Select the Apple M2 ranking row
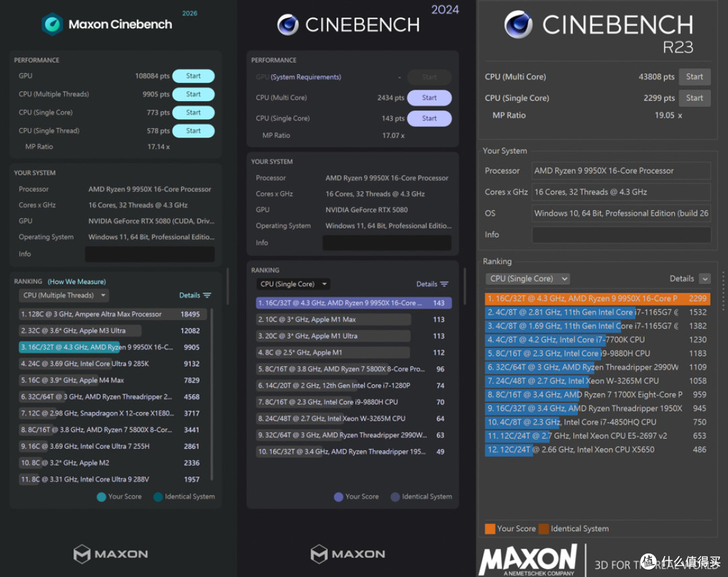 113,463
